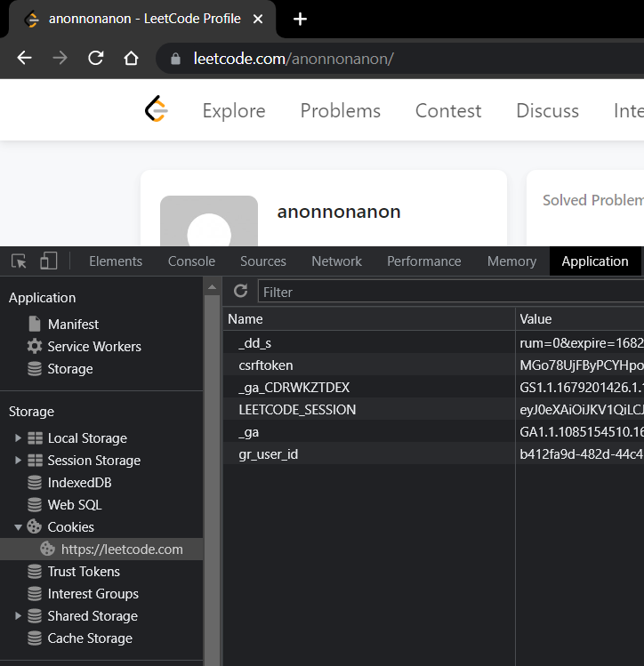
Task: Expand the Local Storage tree node
Action: pyautogui.click(x=18, y=437)
